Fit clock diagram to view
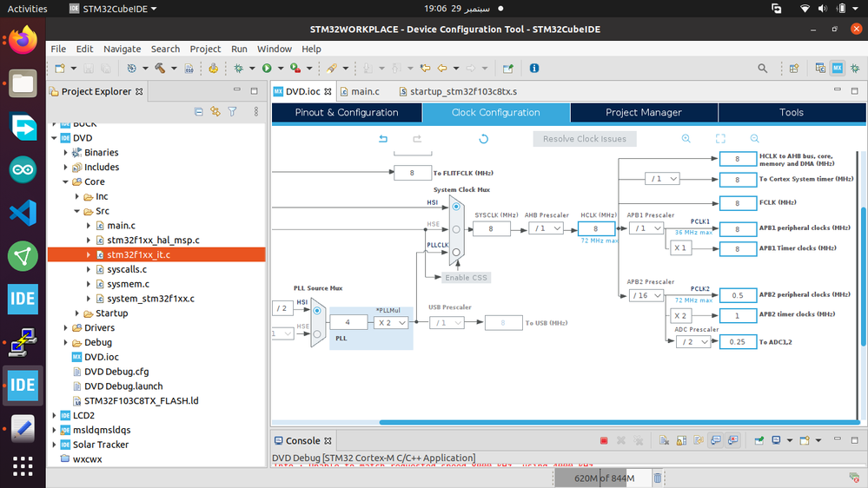 (720, 139)
